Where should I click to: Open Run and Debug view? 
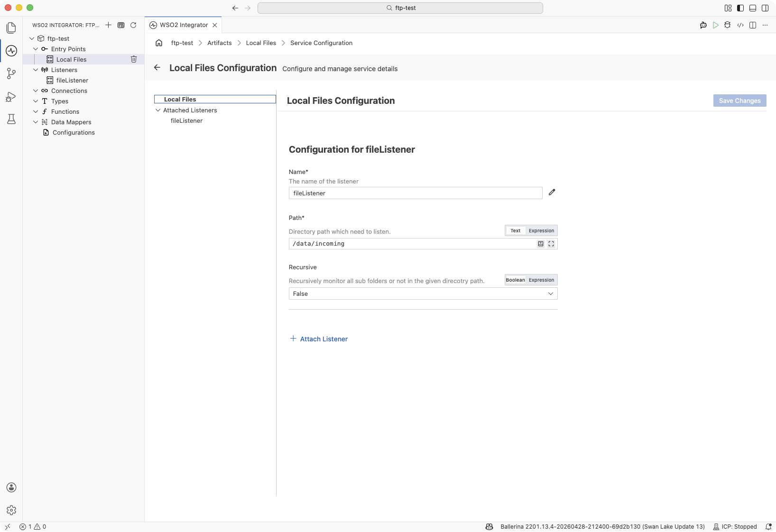(11, 97)
